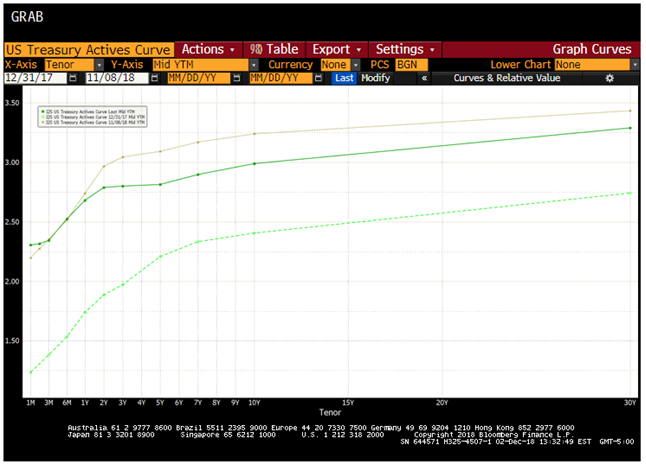646x465 pixels.
Task: Click the 30Y point on the solid green curve
Action: [630, 128]
